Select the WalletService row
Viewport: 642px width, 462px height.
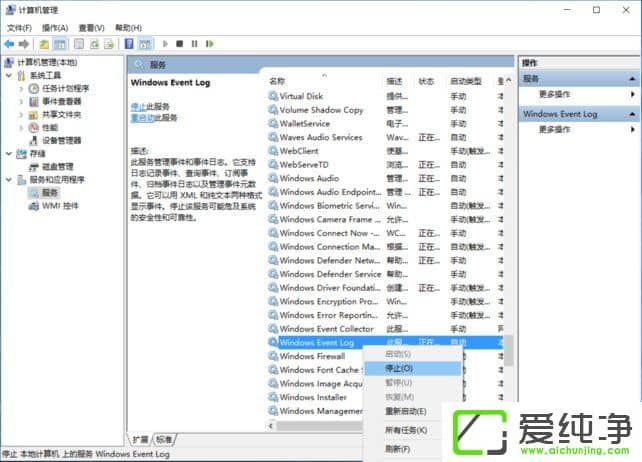coord(385,124)
